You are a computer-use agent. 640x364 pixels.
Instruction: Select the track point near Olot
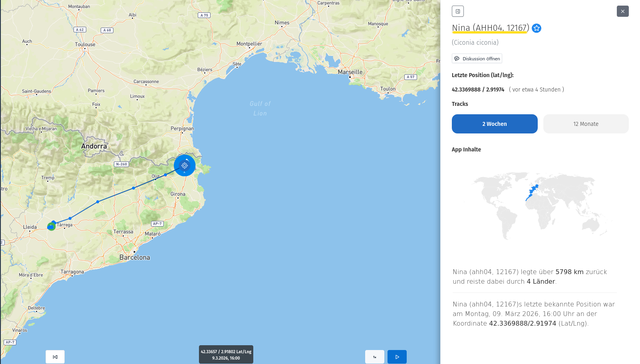(x=165, y=175)
